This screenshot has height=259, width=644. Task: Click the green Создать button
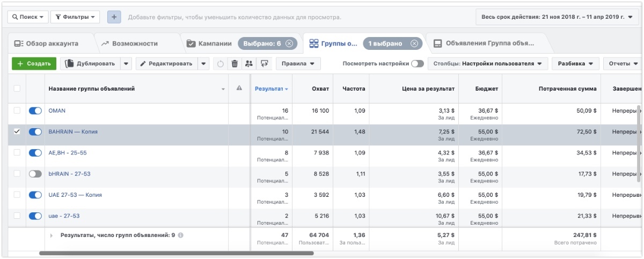34,64
